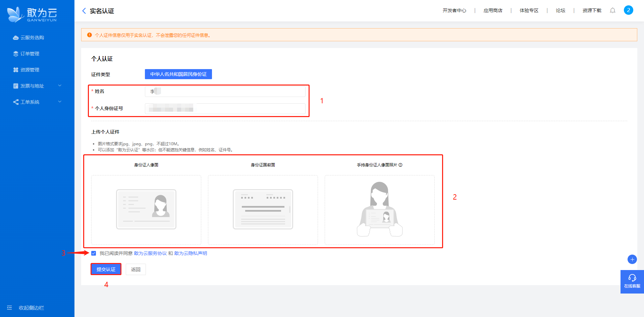Click the info icon beside 手持身份证人像面照片
This screenshot has height=317, width=644.
(x=400, y=165)
